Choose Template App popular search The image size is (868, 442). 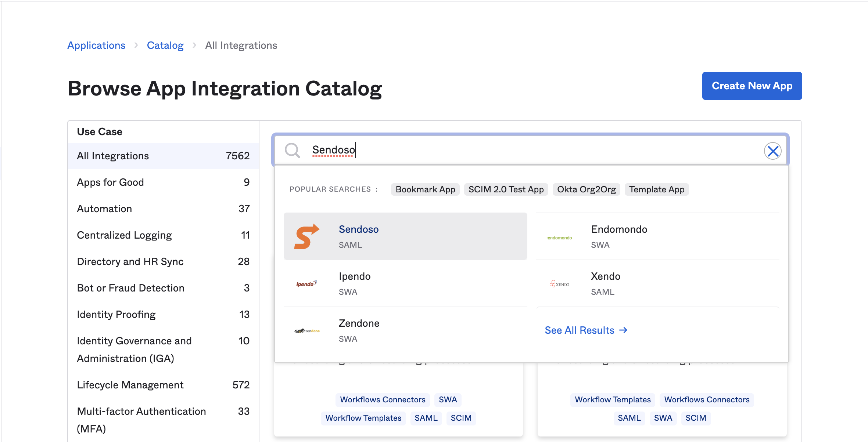point(657,189)
